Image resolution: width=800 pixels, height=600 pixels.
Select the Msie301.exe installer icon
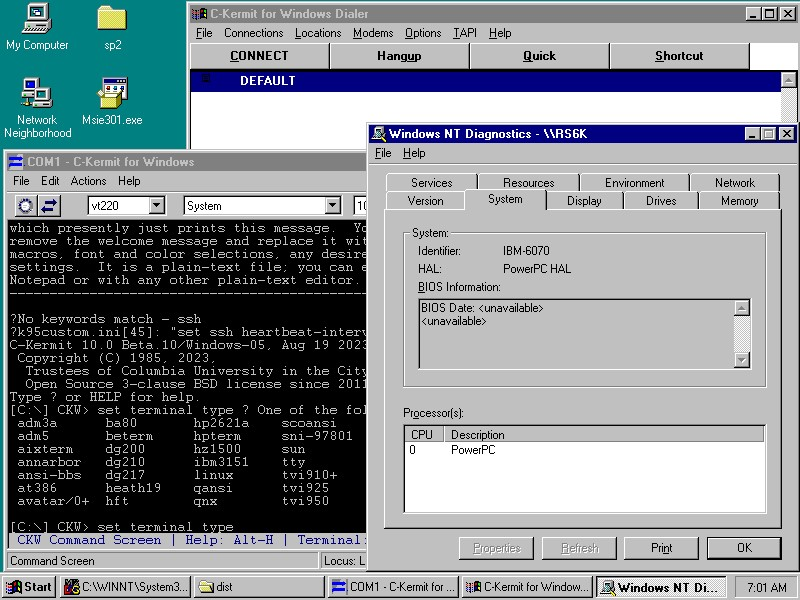112,101
